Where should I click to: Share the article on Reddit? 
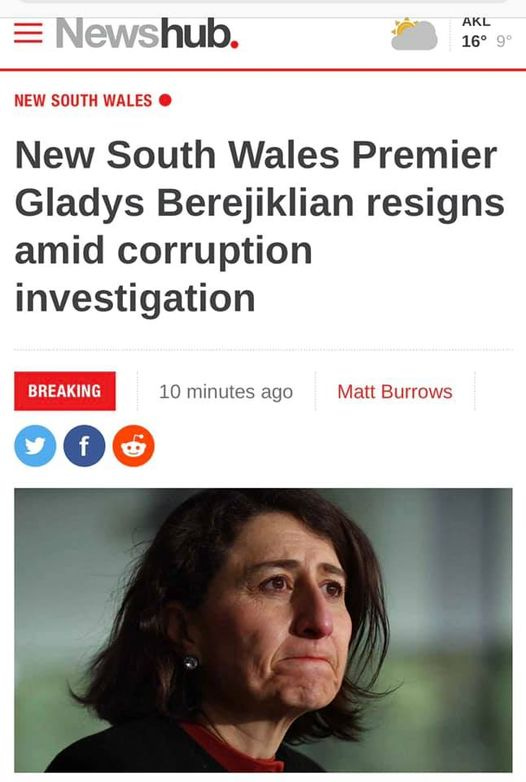coord(134,446)
